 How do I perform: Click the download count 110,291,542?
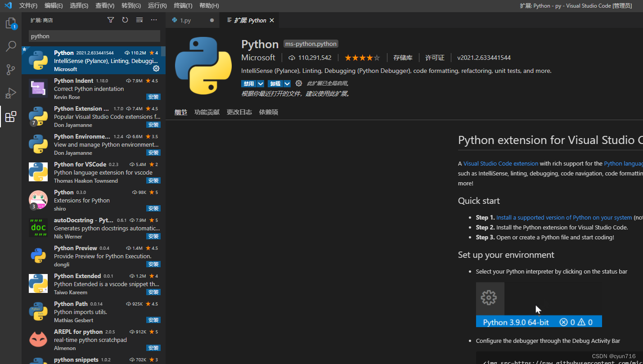[310, 58]
